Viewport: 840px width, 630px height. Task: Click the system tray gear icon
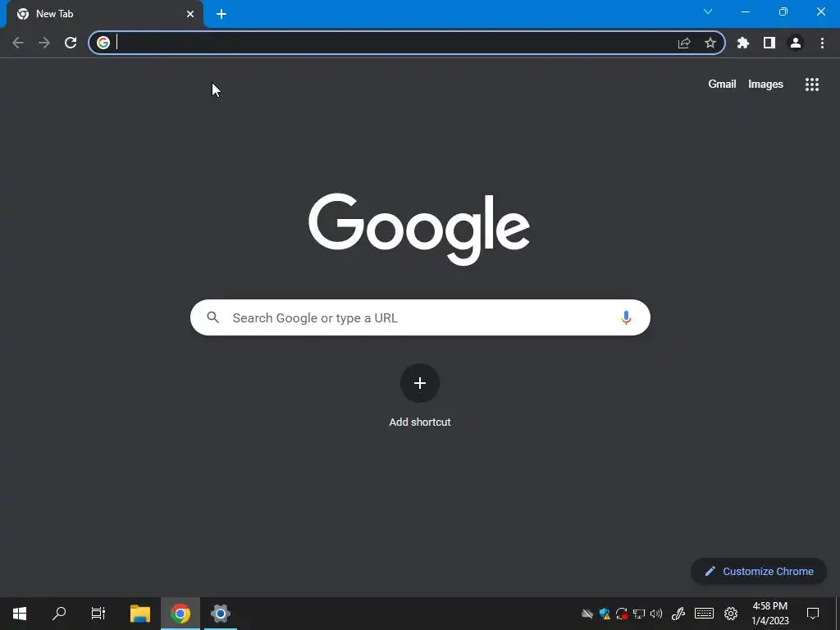pos(731,614)
